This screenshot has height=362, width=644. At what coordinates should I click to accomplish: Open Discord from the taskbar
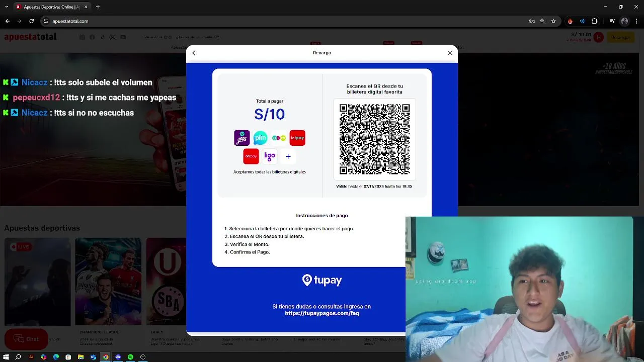[118, 357]
